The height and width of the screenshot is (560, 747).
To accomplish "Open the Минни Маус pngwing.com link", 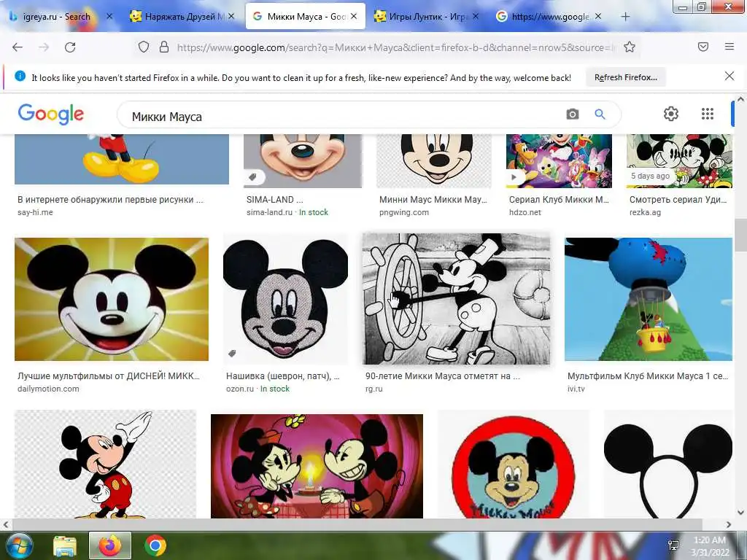I will coord(433,205).
